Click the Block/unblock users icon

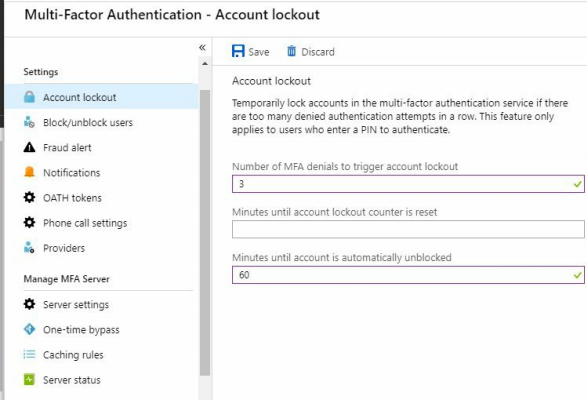click(29, 122)
